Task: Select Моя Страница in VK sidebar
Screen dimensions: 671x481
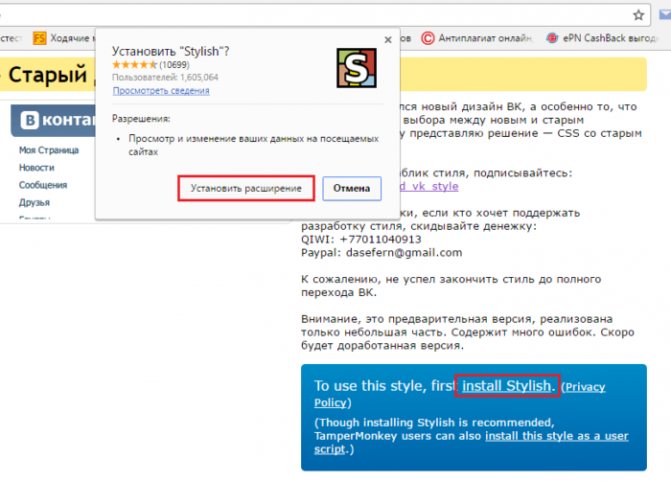Action: point(49,150)
